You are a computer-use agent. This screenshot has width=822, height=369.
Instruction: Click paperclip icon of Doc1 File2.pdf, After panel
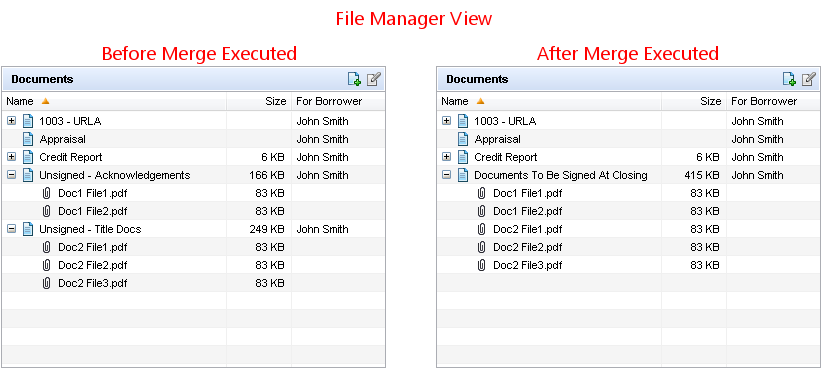(x=482, y=211)
